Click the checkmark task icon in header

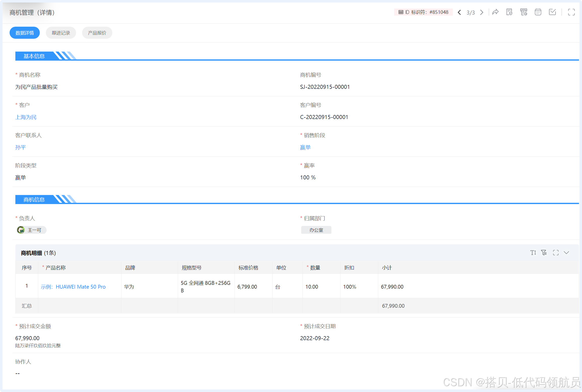(552, 12)
